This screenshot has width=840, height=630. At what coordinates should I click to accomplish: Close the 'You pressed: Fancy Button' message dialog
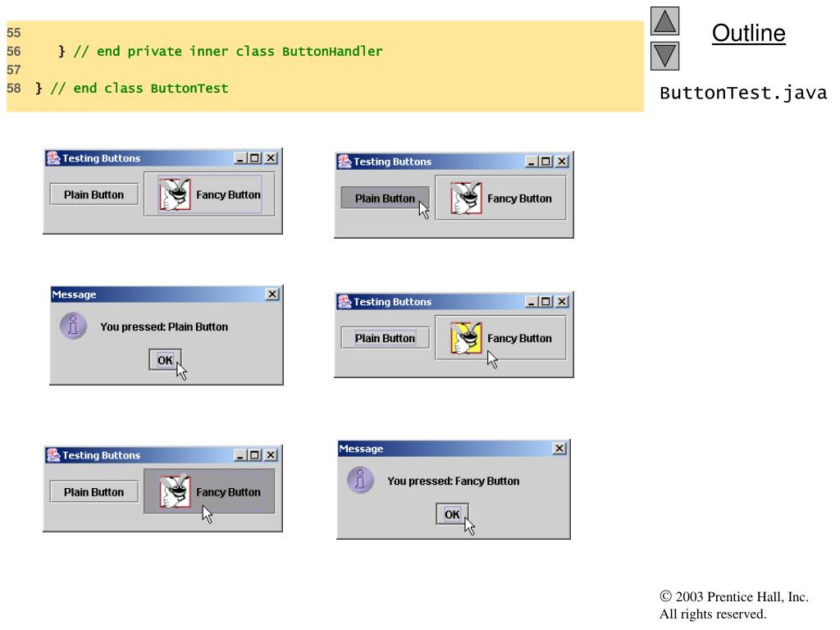(559, 449)
